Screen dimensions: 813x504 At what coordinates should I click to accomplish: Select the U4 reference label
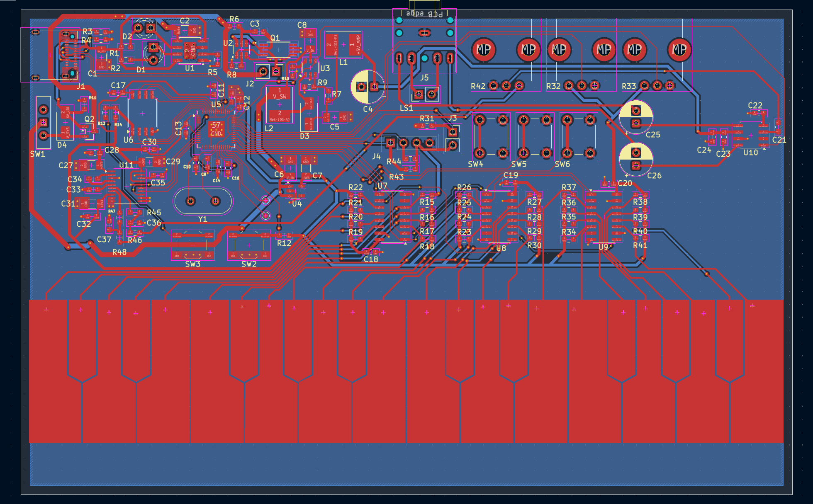coord(297,204)
